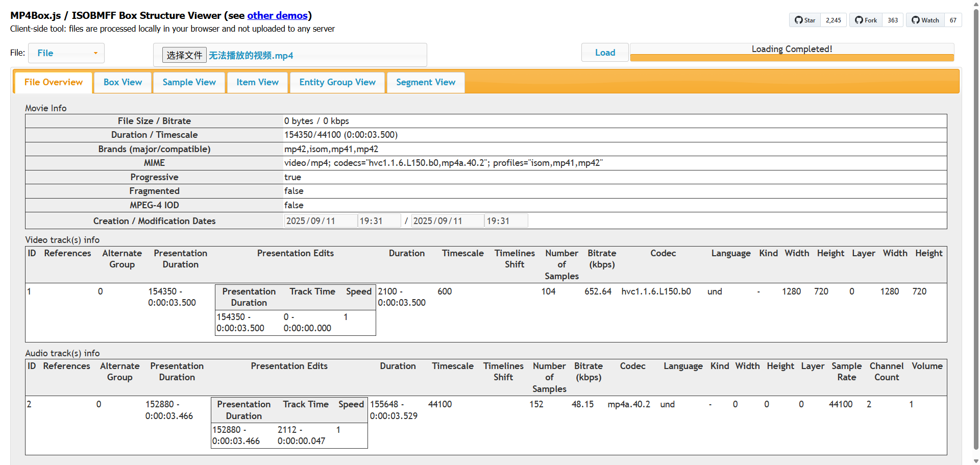Open the fork count 363
This screenshot has height=465, width=980.
(893, 20)
